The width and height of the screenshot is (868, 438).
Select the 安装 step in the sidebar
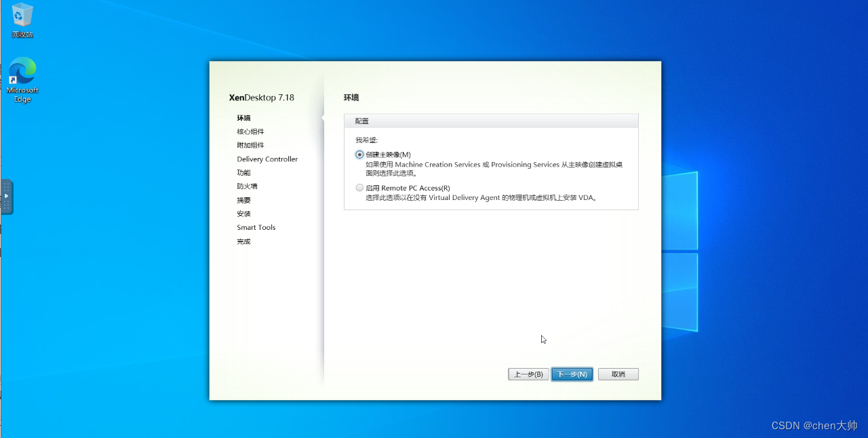243,214
